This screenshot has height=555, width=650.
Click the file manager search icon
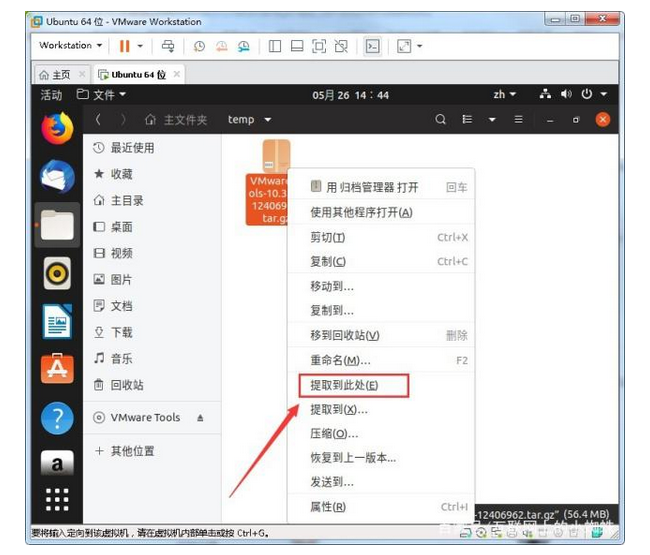pos(440,120)
